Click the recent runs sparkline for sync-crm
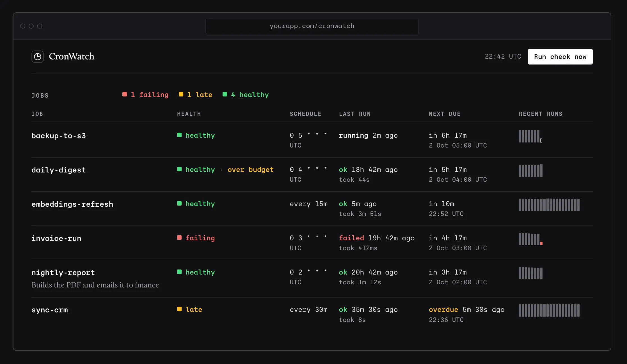This screenshot has height=364, width=627. 549,310
